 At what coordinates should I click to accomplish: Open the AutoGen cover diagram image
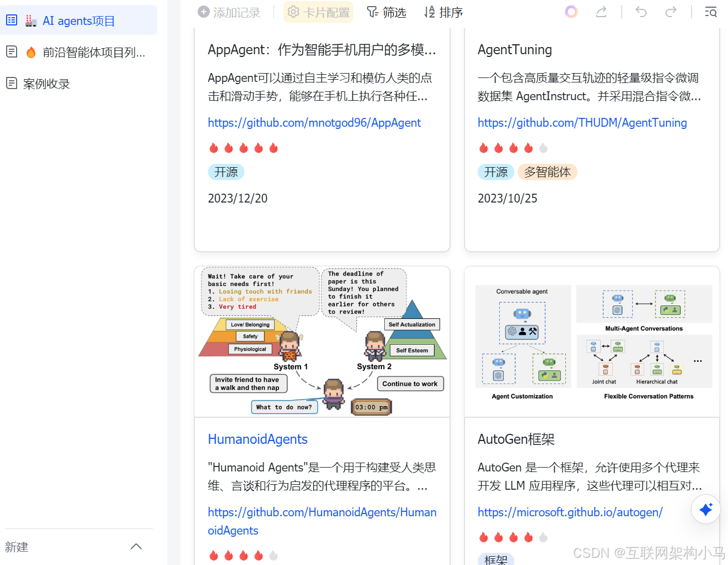592,341
